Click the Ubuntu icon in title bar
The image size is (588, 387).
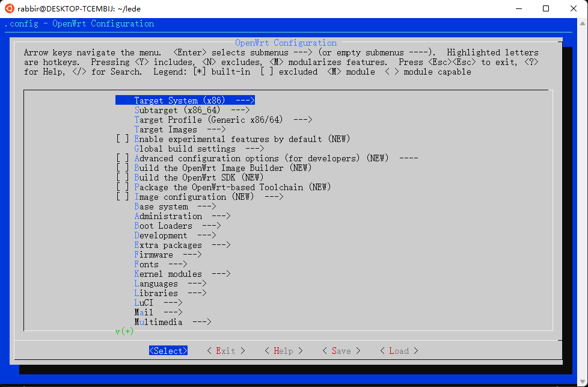click(x=10, y=8)
